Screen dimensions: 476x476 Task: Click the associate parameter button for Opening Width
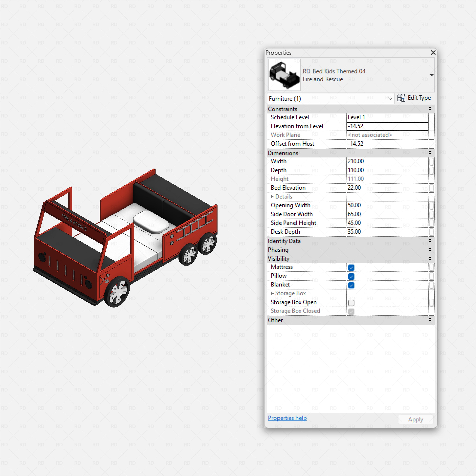pyautogui.click(x=431, y=205)
